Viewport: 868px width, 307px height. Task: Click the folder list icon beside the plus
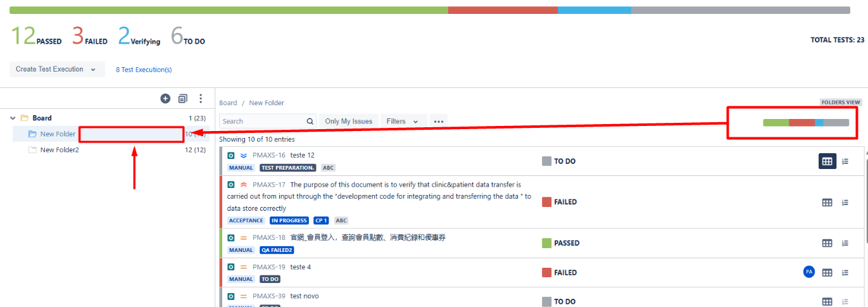182,99
